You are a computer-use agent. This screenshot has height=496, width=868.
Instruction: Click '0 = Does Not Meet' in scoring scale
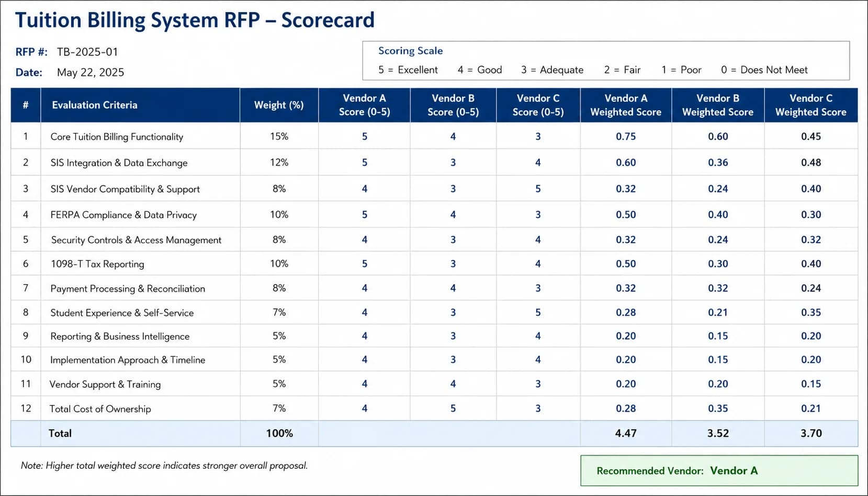(x=764, y=70)
